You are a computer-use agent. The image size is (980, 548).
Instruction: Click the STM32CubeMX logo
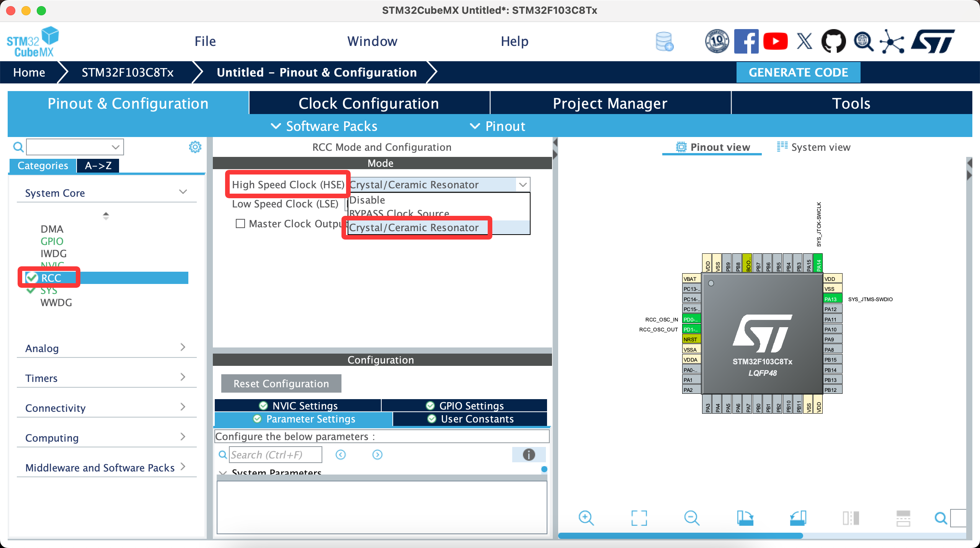[x=33, y=42]
